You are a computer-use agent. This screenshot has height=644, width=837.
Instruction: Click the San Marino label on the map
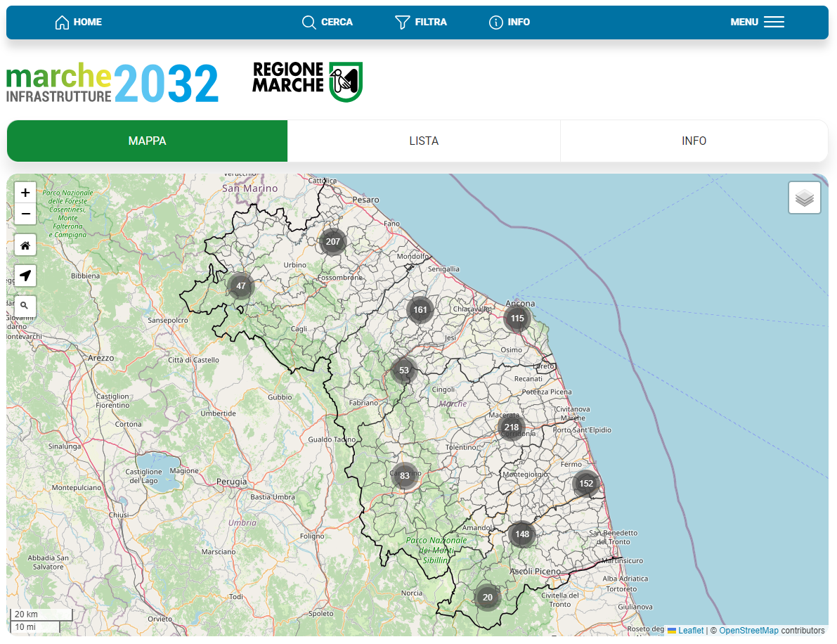click(249, 188)
